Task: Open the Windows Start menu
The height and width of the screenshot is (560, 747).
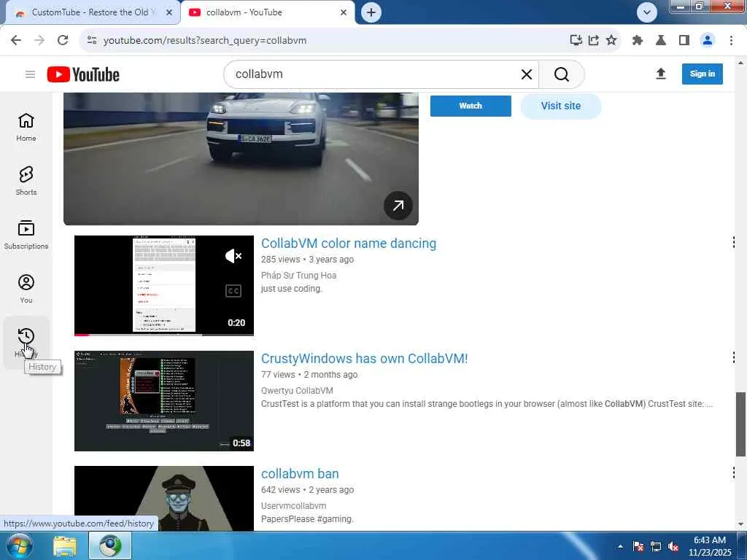Action: (x=18, y=545)
